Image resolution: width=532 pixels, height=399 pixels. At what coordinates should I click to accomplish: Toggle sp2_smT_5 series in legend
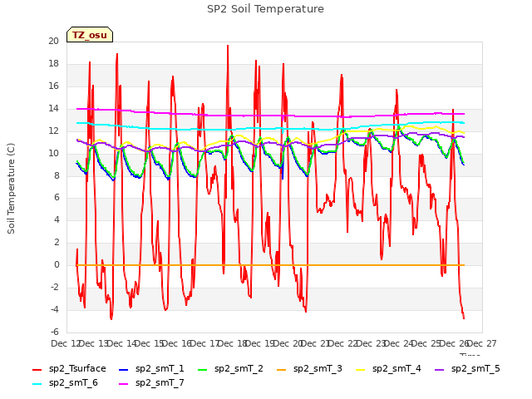tap(467, 369)
